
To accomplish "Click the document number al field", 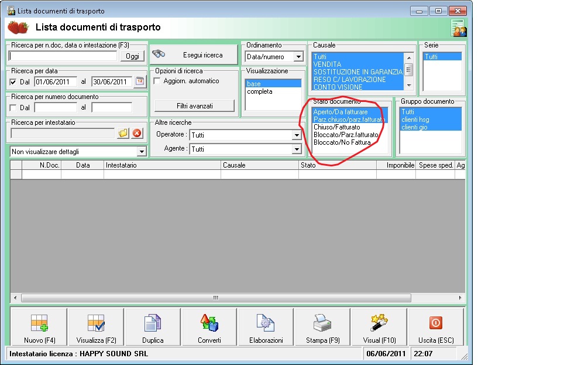I will tap(112, 107).
